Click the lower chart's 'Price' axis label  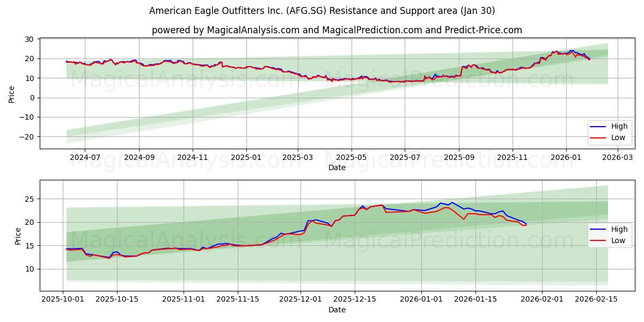pos(18,236)
